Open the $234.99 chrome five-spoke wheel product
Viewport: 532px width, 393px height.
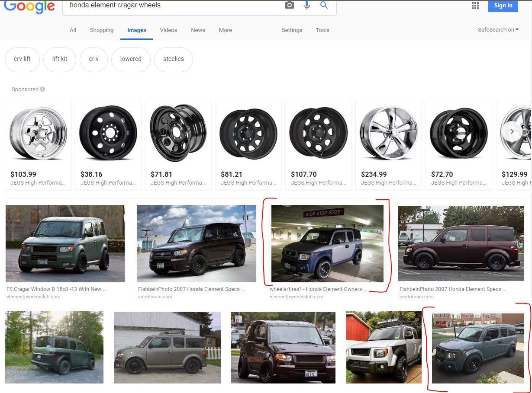389,145
